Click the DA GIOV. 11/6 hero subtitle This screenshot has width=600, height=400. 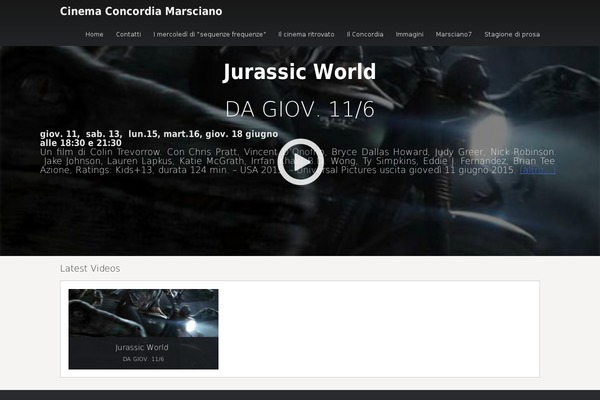point(300,109)
